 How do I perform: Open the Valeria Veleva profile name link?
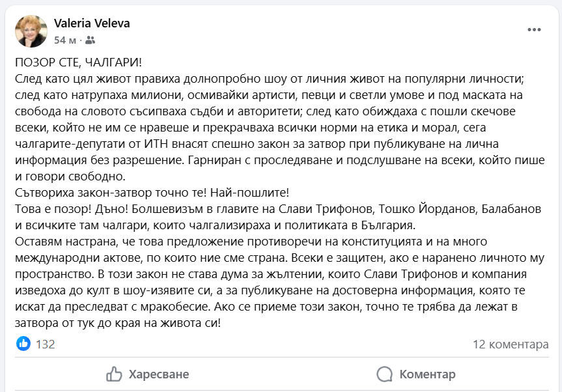click(92, 23)
